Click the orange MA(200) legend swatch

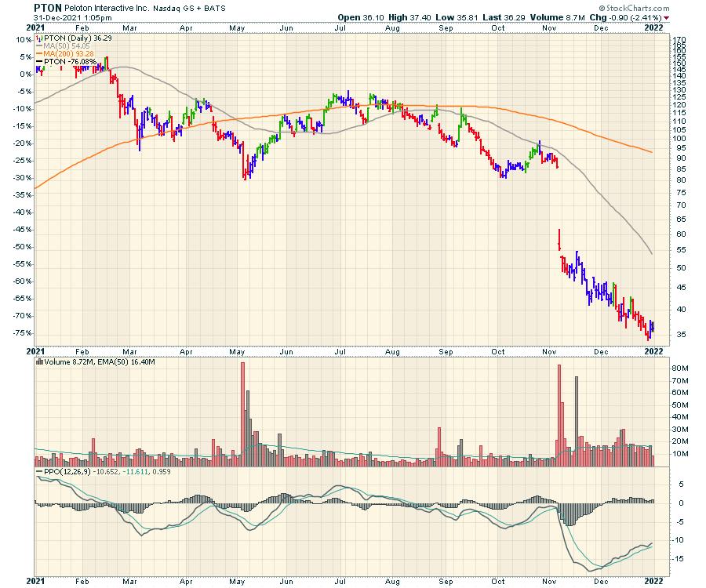[41, 54]
